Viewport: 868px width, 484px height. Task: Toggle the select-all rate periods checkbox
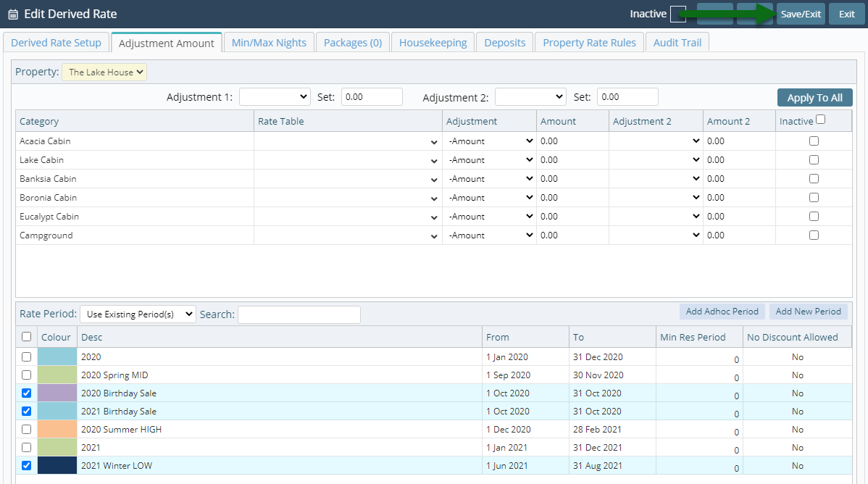[x=26, y=337]
